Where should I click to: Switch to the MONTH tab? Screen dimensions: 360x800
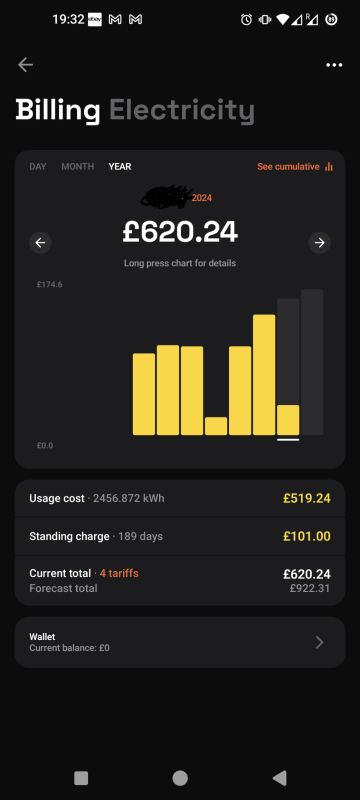[x=78, y=167]
